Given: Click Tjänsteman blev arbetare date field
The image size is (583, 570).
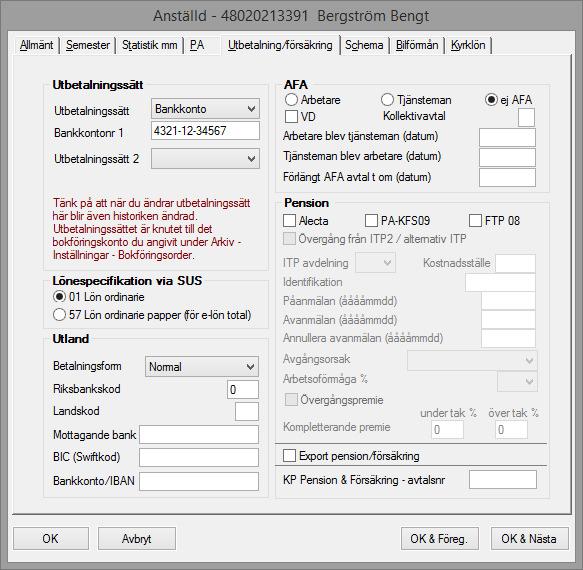Looking at the screenshot, I should 507,157.
